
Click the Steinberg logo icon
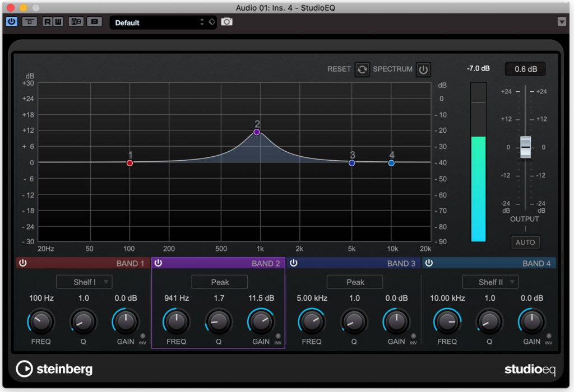(x=25, y=368)
